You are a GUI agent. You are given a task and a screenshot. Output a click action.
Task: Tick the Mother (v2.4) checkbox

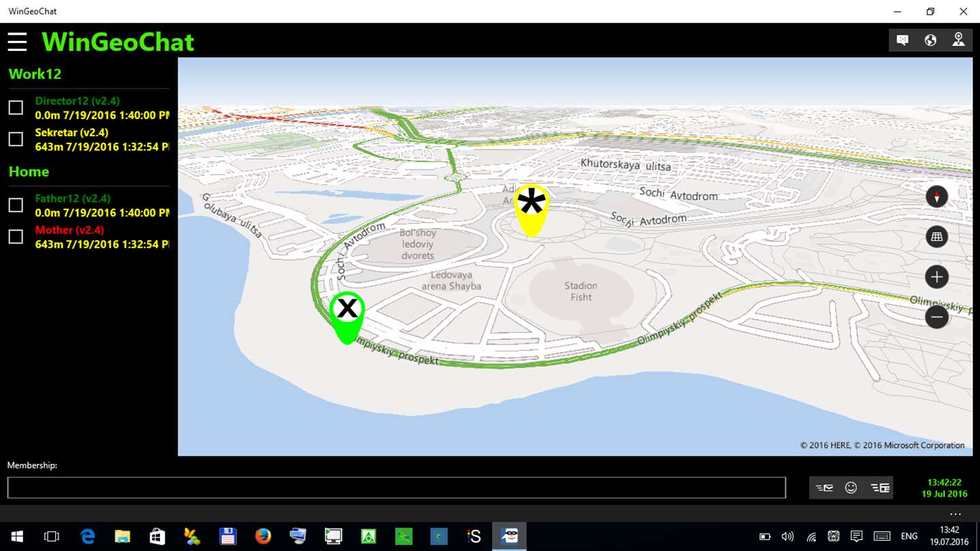pyautogui.click(x=16, y=236)
